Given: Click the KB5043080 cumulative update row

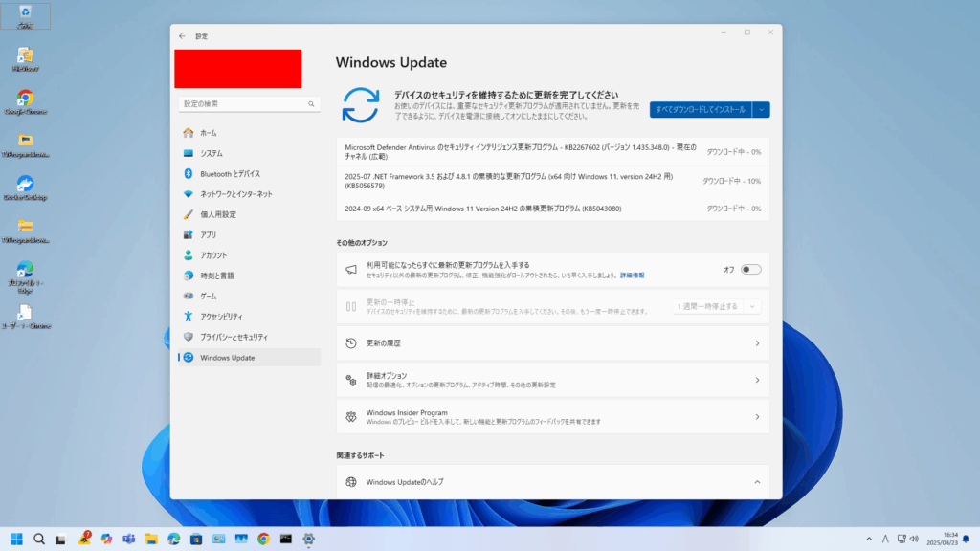Looking at the screenshot, I should [x=553, y=209].
